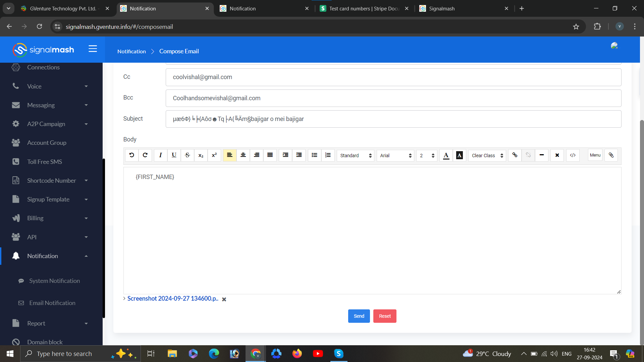Screen dimensions: 644x362
Task: Insert a link with chain icon
Action: 515,155
